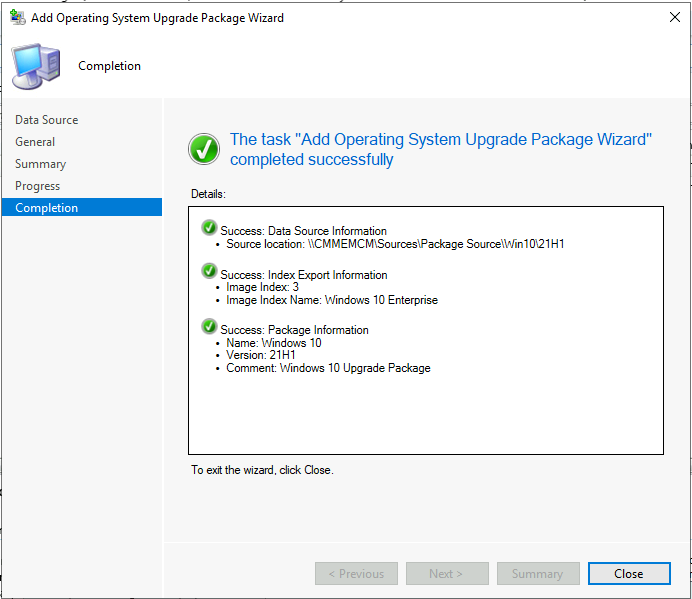This screenshot has width=692, height=599.
Task: Close the wizard window with the X
Action: pyautogui.click(x=674, y=17)
